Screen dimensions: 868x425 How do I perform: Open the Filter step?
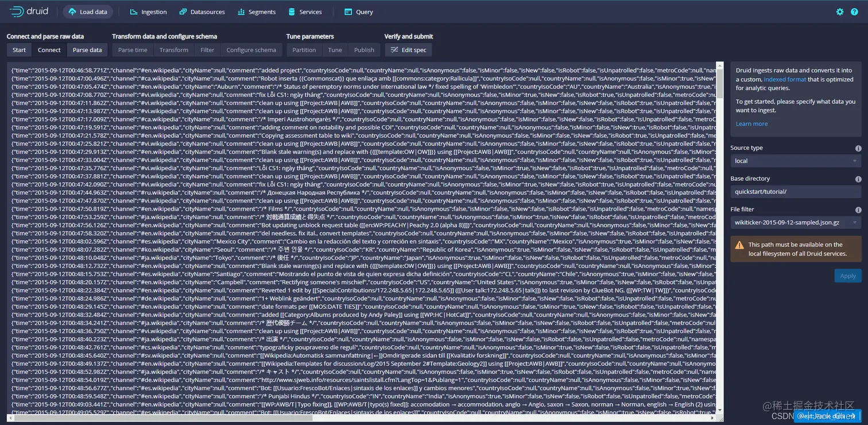207,50
